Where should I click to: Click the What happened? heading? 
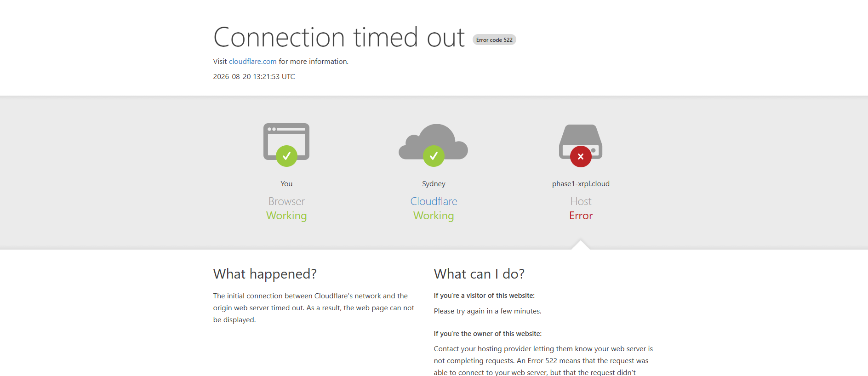[265, 274]
